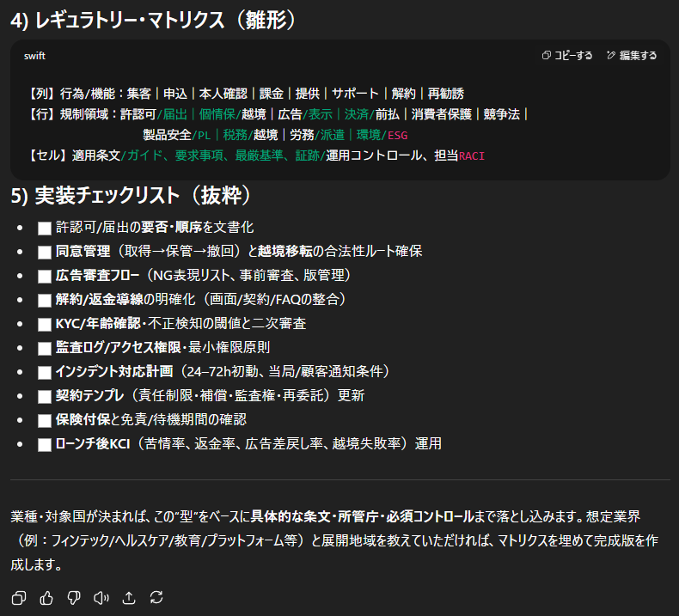Share the response with upload icon
Image resolution: width=679 pixels, height=616 pixels.
click(x=129, y=598)
